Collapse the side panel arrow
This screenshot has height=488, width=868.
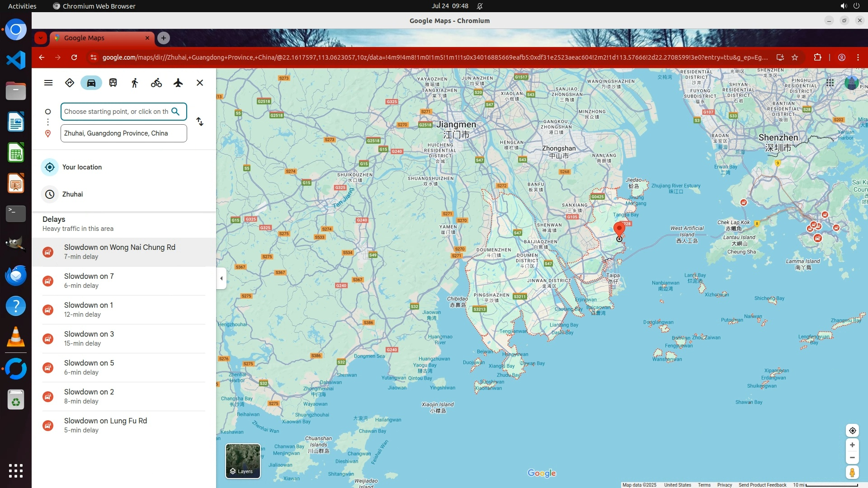tap(221, 278)
